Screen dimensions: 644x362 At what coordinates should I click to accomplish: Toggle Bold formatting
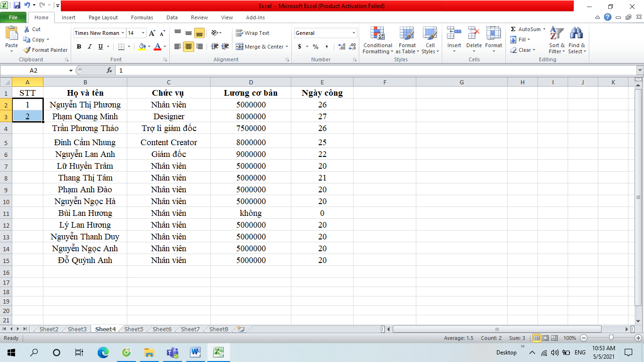pyautogui.click(x=79, y=47)
